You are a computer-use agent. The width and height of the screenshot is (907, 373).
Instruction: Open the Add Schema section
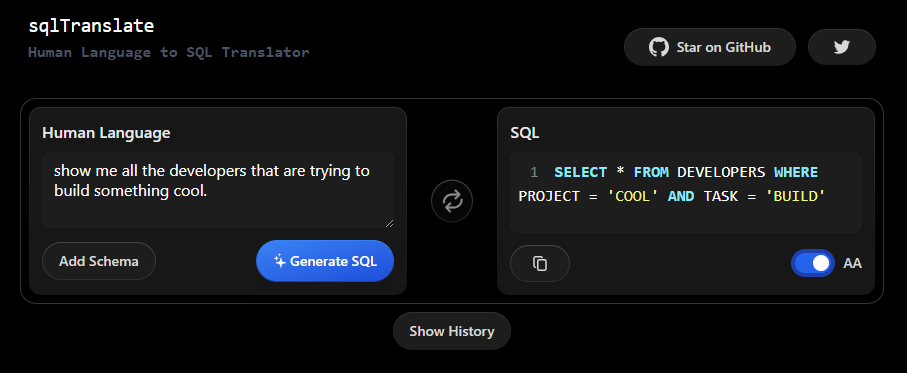pos(99,261)
